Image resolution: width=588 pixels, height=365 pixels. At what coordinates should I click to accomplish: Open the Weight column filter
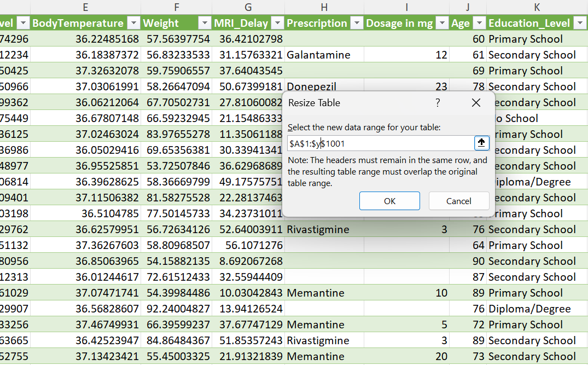[205, 23]
